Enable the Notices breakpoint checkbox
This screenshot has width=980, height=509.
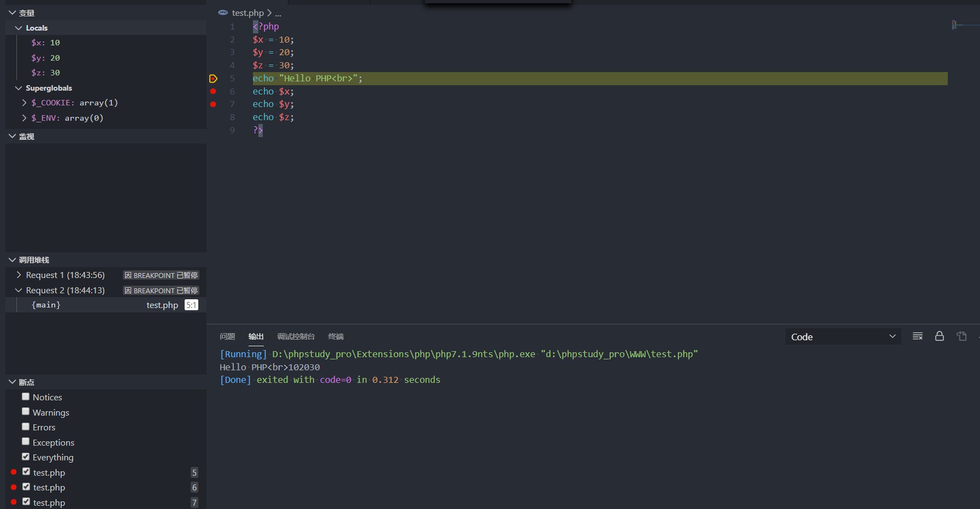point(26,396)
